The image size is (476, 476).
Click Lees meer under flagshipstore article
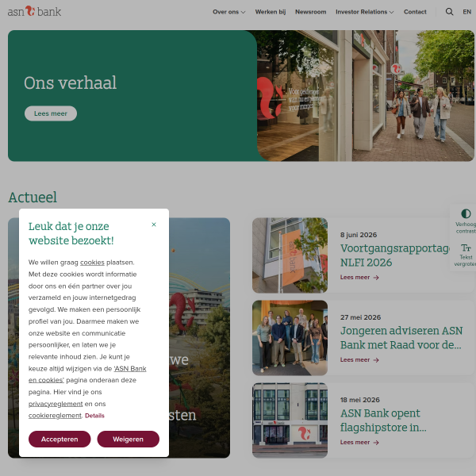(x=359, y=443)
